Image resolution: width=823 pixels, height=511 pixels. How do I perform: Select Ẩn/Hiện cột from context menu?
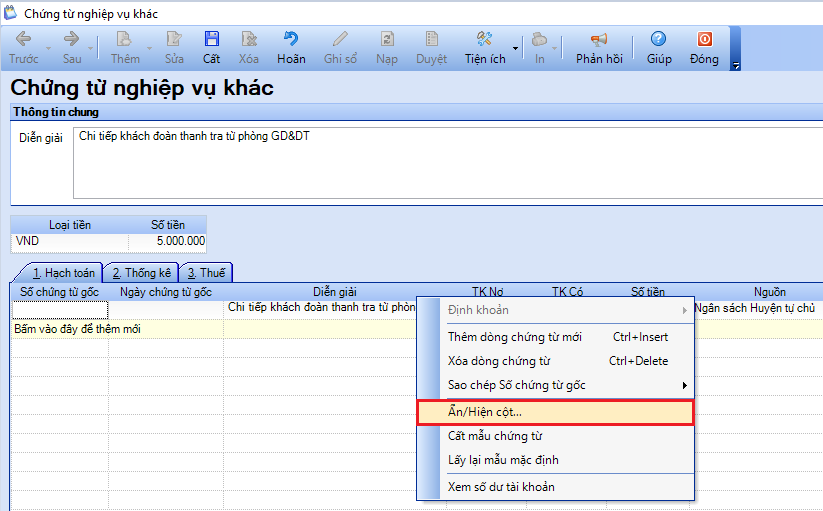point(555,411)
